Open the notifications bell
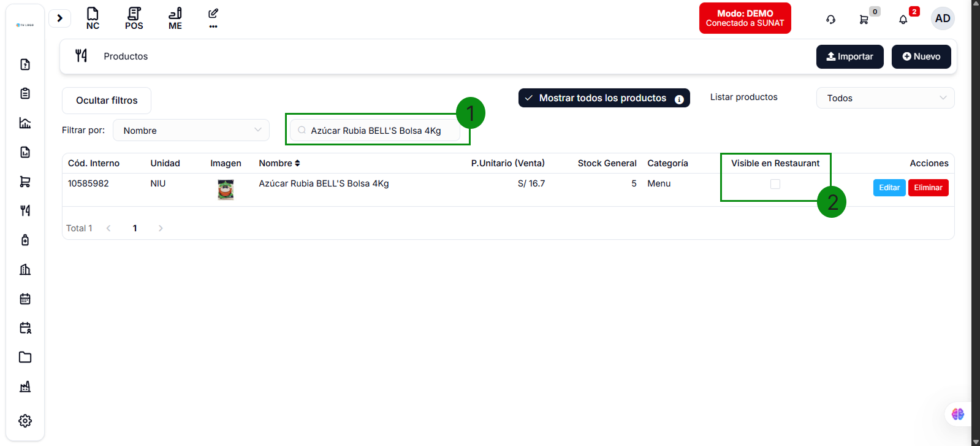 pos(903,20)
